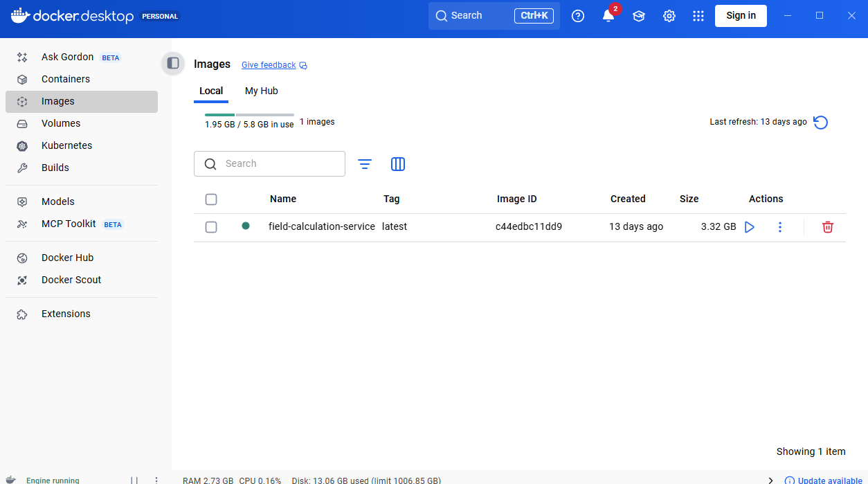The image size is (868, 484).
Task: Pause the Docker engine
Action: point(134,480)
